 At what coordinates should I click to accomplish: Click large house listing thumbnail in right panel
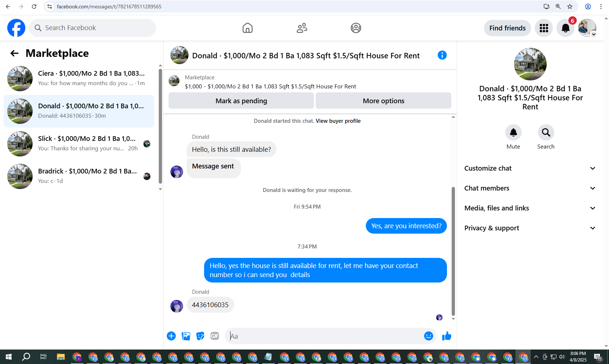tap(530, 64)
